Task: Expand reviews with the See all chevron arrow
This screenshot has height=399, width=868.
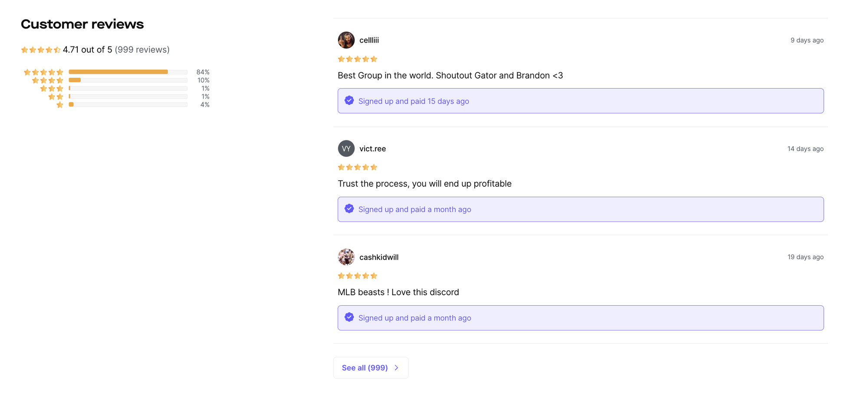Action: pos(396,367)
